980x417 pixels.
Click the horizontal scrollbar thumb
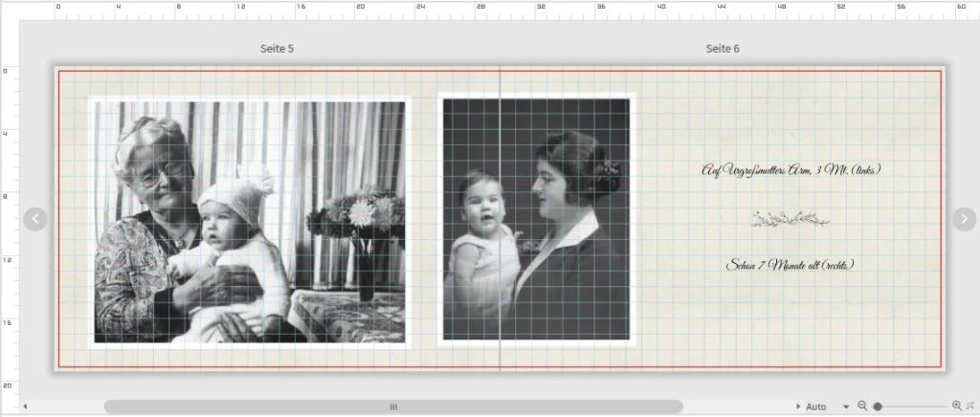click(392, 406)
